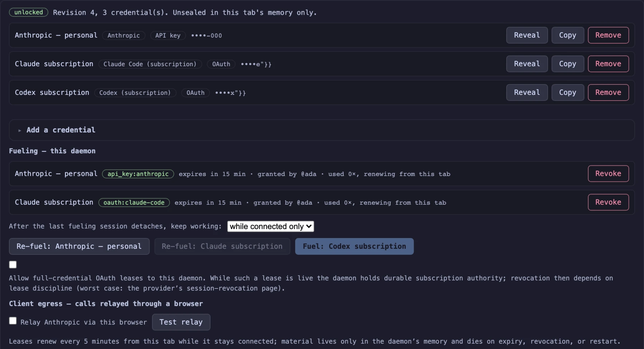Copy the Codex subscription credential
This screenshot has width=644, height=349.
[567, 92]
